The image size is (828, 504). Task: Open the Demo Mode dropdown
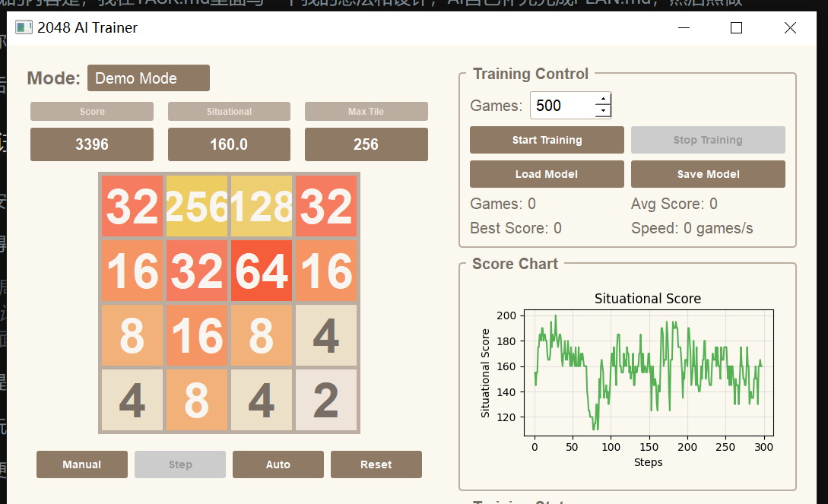point(148,78)
